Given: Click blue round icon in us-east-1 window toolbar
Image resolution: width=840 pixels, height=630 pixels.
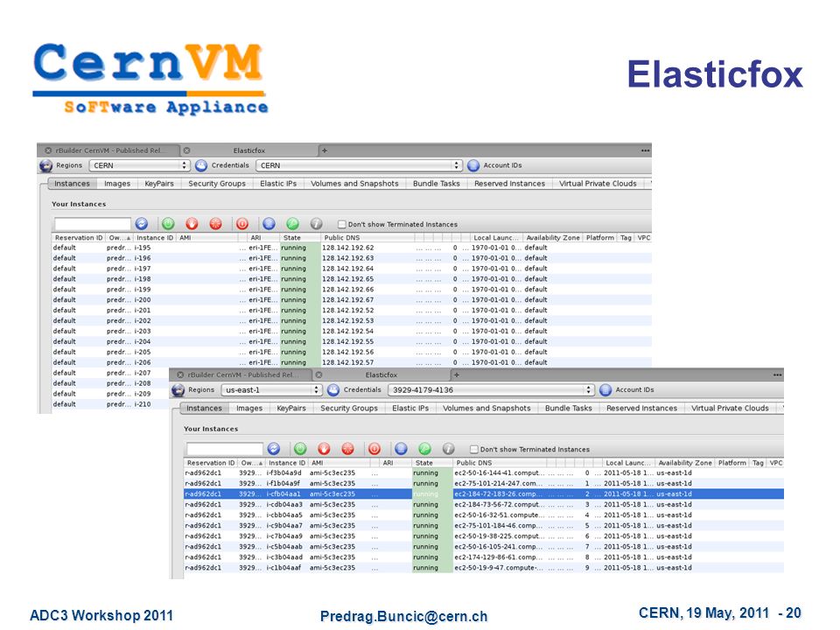Looking at the screenshot, I should pos(401,449).
